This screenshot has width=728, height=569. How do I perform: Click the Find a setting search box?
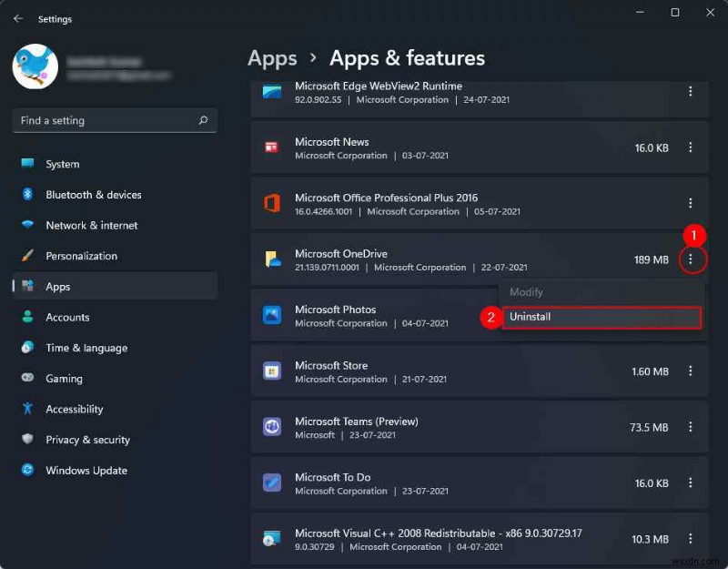115,120
